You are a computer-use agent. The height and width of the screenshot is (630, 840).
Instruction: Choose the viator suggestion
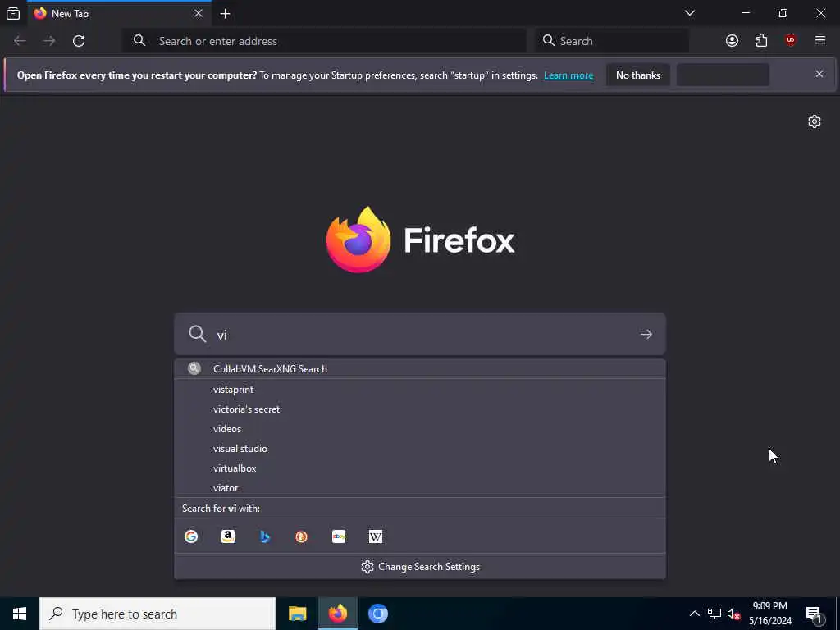pyautogui.click(x=420, y=488)
